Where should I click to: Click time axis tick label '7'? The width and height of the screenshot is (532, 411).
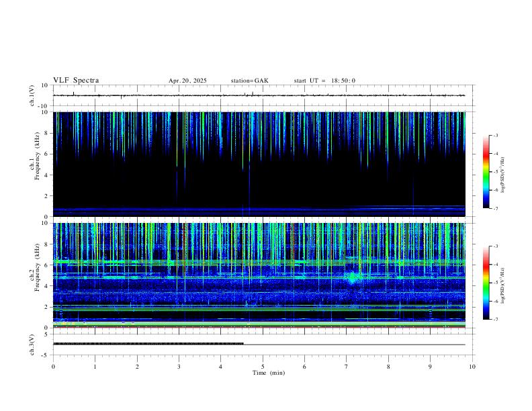(x=347, y=367)
